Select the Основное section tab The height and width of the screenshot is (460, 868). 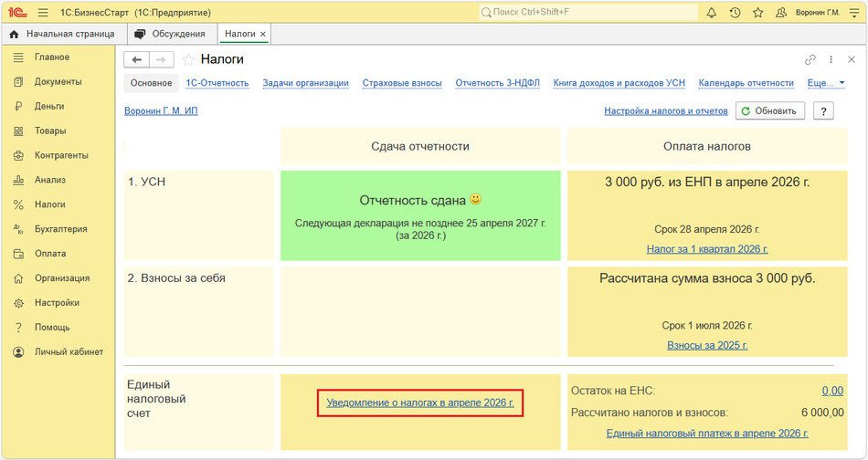151,83
